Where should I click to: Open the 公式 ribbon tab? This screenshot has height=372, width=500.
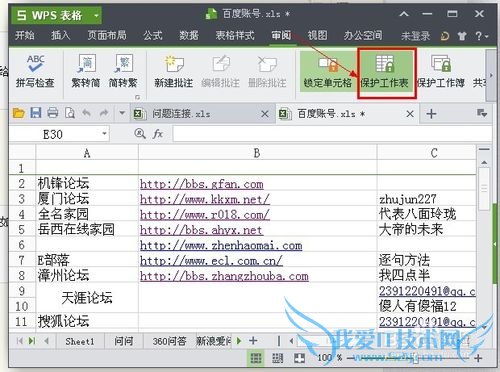click(153, 35)
